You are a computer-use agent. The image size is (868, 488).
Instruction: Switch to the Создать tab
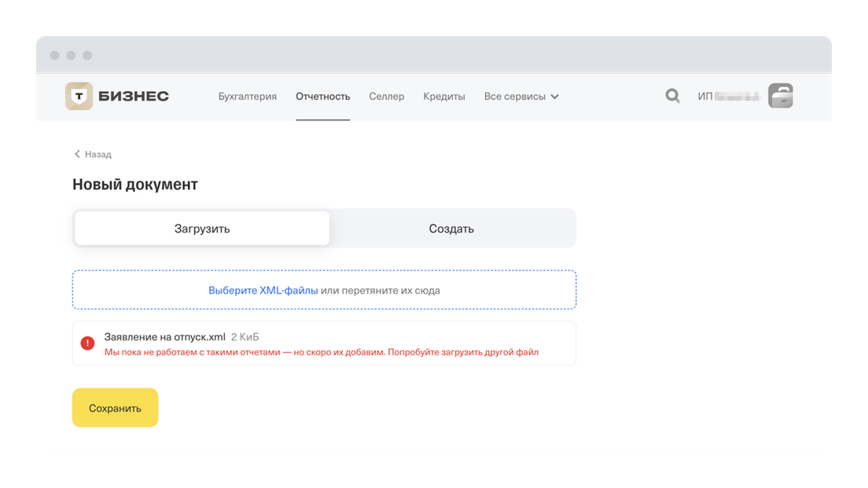pyautogui.click(x=451, y=229)
